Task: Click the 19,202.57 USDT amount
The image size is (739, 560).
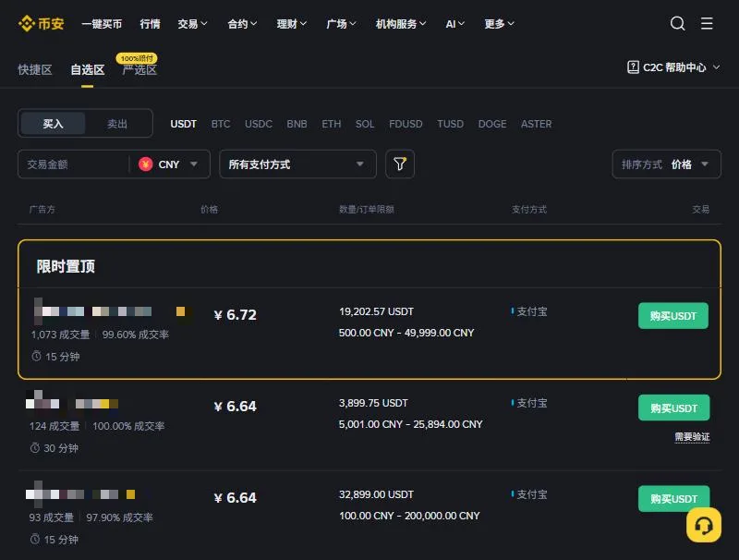Action: click(376, 311)
